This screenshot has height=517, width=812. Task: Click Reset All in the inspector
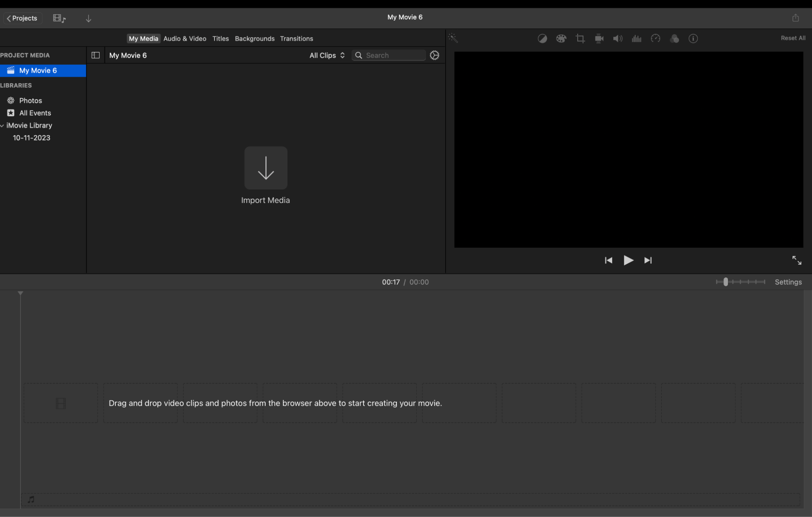click(793, 38)
